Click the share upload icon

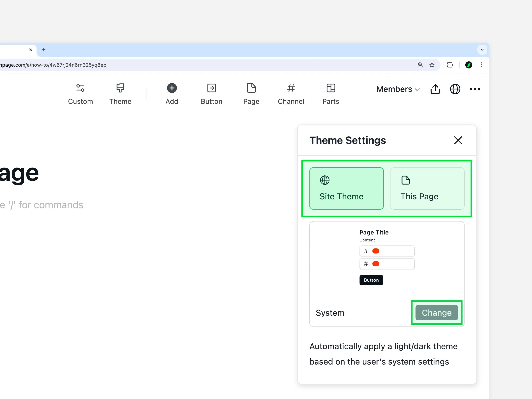click(435, 89)
